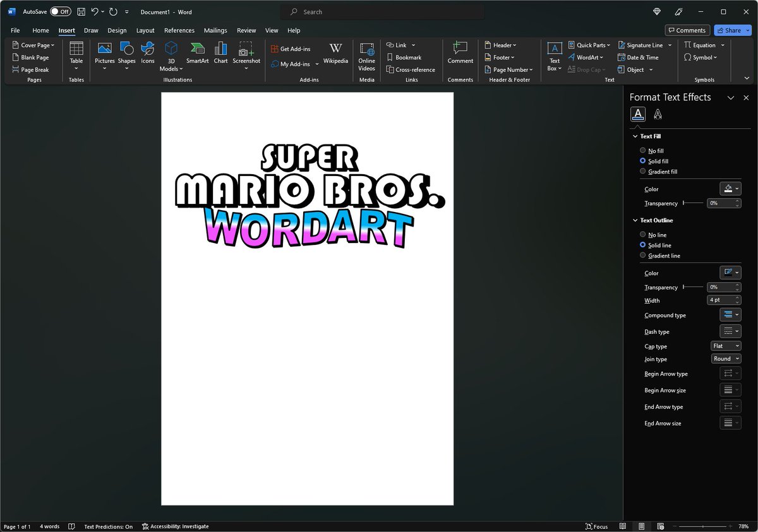Open the Compound type dropdown

pyautogui.click(x=730, y=314)
